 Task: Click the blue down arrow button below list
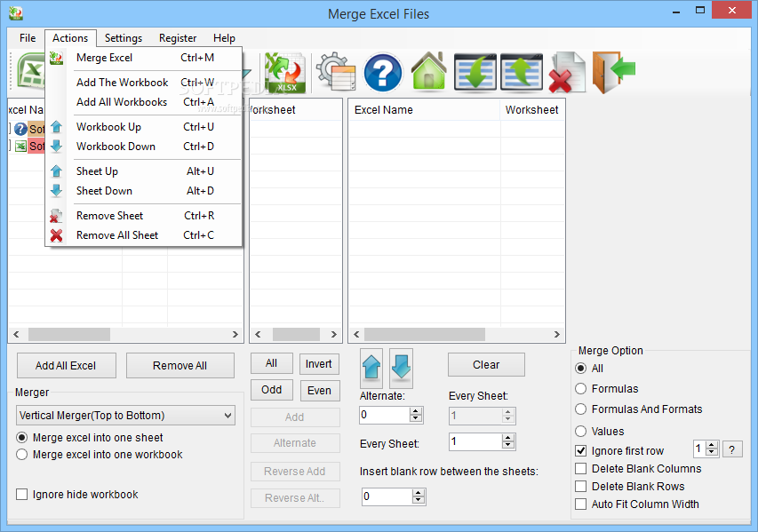[401, 368]
